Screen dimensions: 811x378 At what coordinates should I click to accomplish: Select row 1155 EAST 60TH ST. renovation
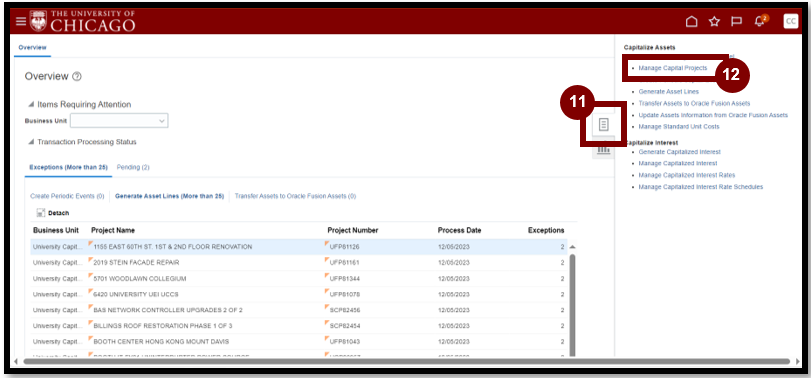tap(298, 247)
